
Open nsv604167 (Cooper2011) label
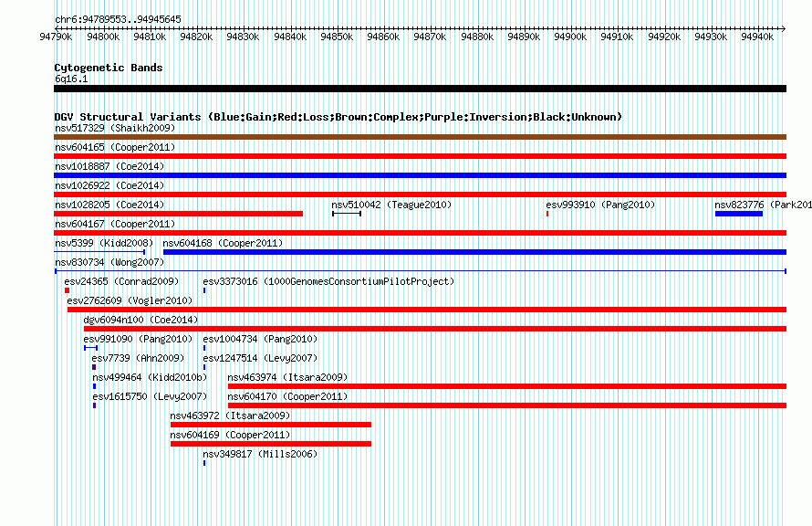(115, 224)
